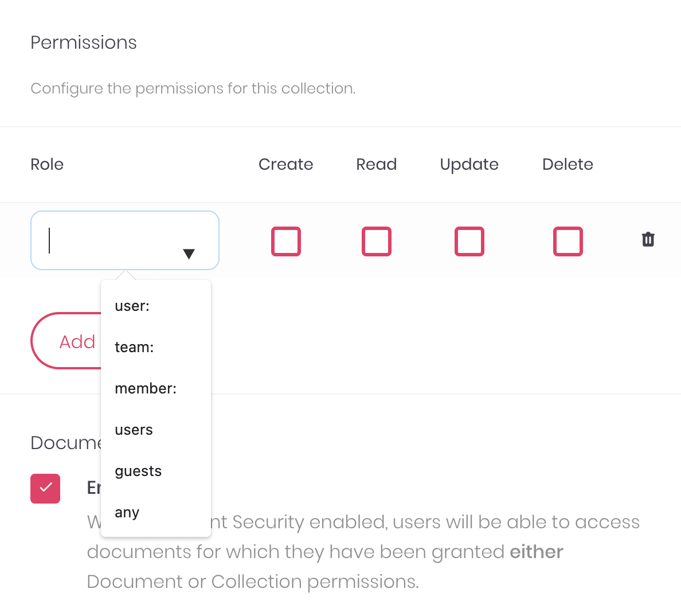Enable the Delete permission
The width and height of the screenshot is (681, 616).
click(x=567, y=241)
